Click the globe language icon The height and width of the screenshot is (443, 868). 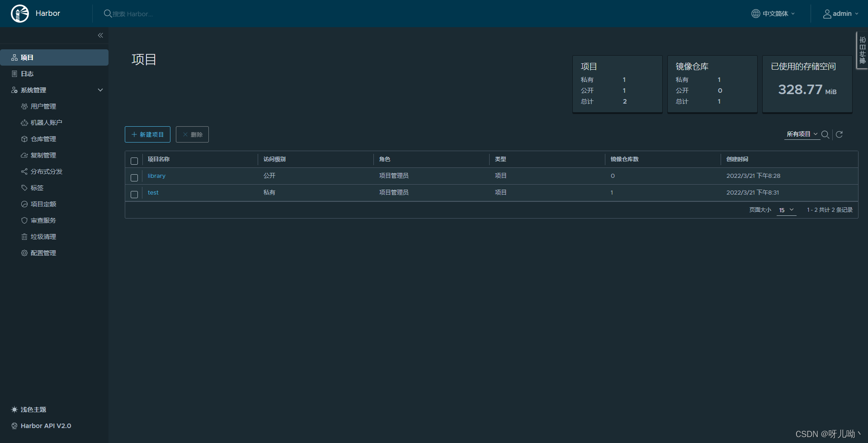tap(755, 14)
